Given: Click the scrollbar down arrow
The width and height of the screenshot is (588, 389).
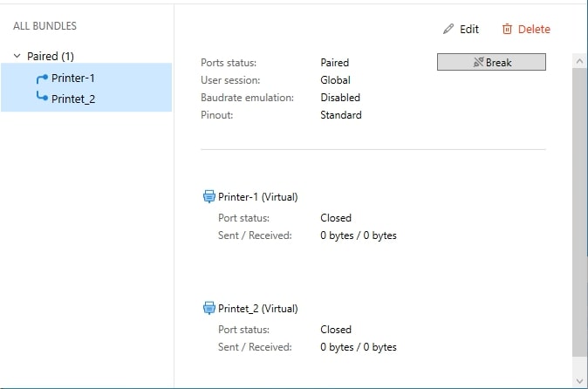Looking at the screenshot, I should point(579,381).
